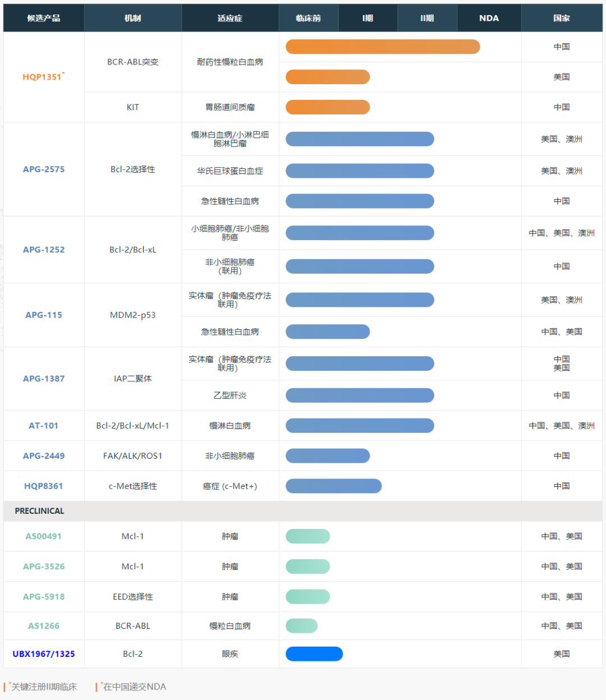This screenshot has width=606, height=700.
Task: Click the 候选产品 column header
Action: 44,18
